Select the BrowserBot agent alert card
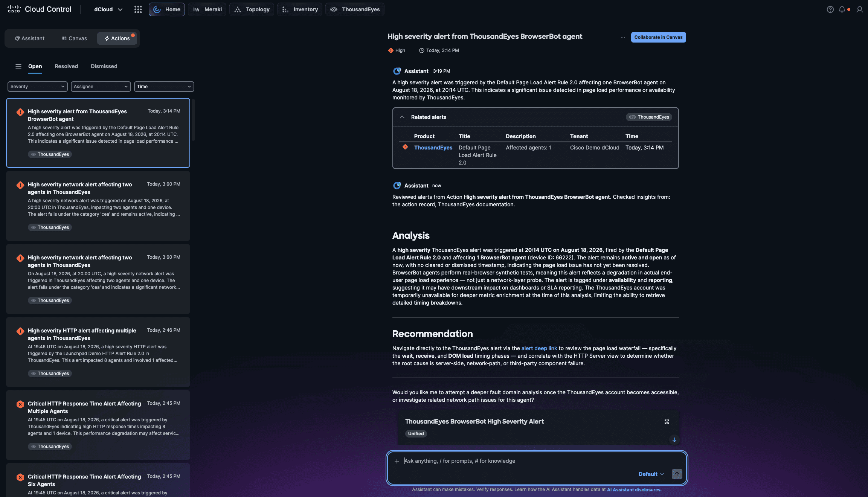868x497 pixels. [x=98, y=133]
